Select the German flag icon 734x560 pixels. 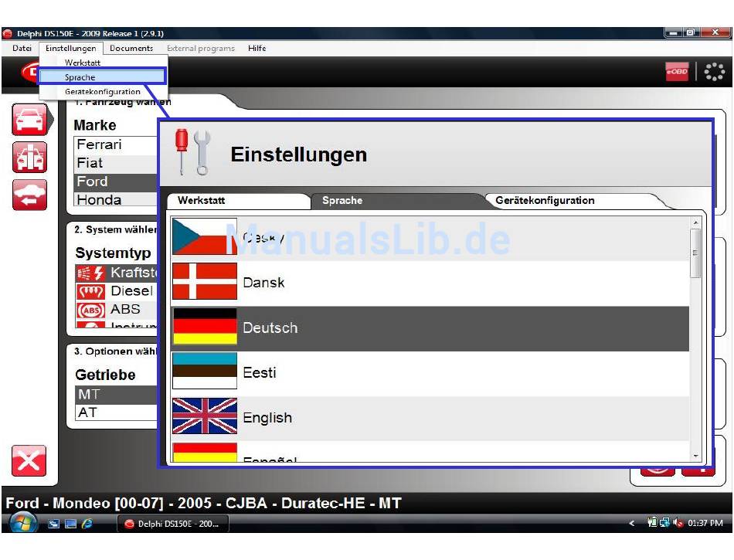(205, 326)
